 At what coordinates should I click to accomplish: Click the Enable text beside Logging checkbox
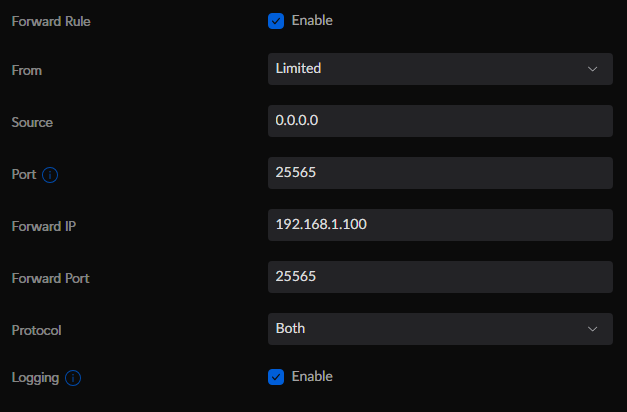point(312,377)
